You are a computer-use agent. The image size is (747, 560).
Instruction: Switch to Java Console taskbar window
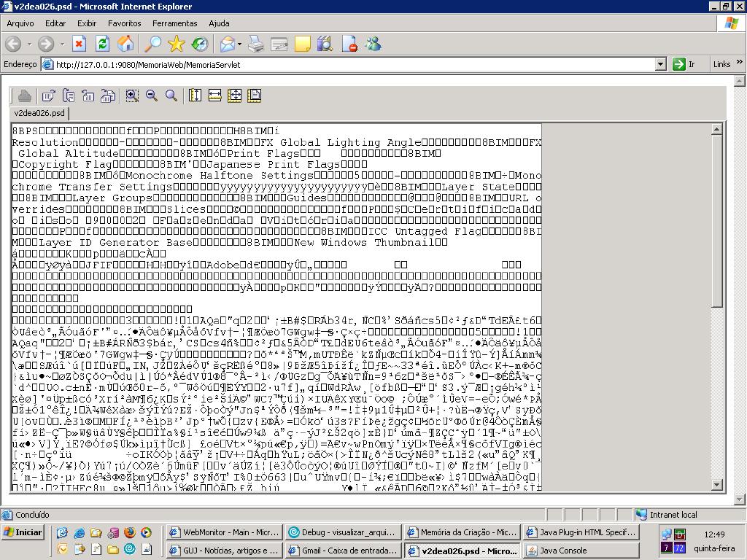(x=581, y=551)
